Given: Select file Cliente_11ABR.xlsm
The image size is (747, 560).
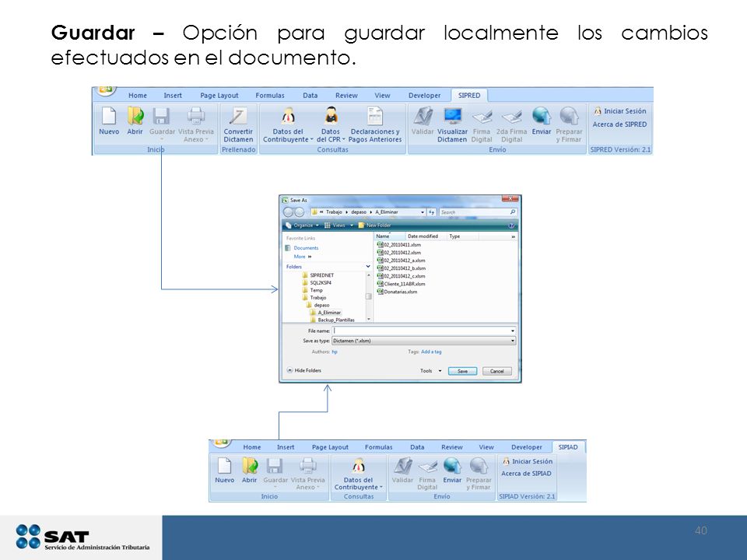Looking at the screenshot, I should point(402,284).
